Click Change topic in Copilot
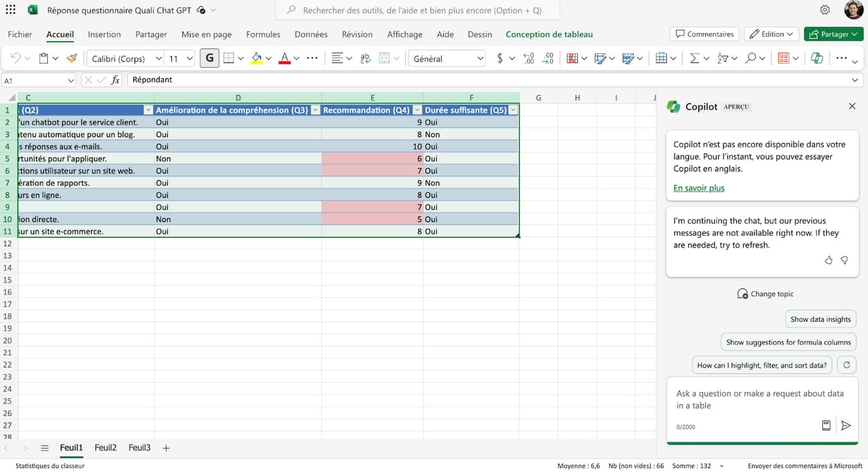Image resolution: width=868 pixels, height=472 pixels. 765,294
